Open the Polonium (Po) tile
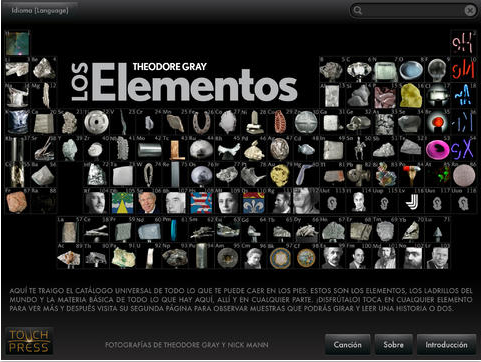The image size is (481, 362). coord(411,175)
